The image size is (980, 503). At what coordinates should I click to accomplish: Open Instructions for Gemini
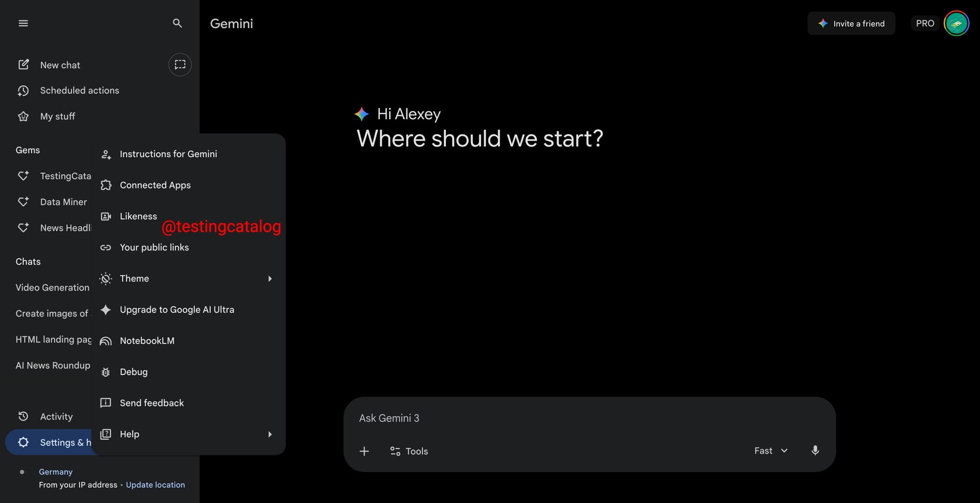coord(168,153)
